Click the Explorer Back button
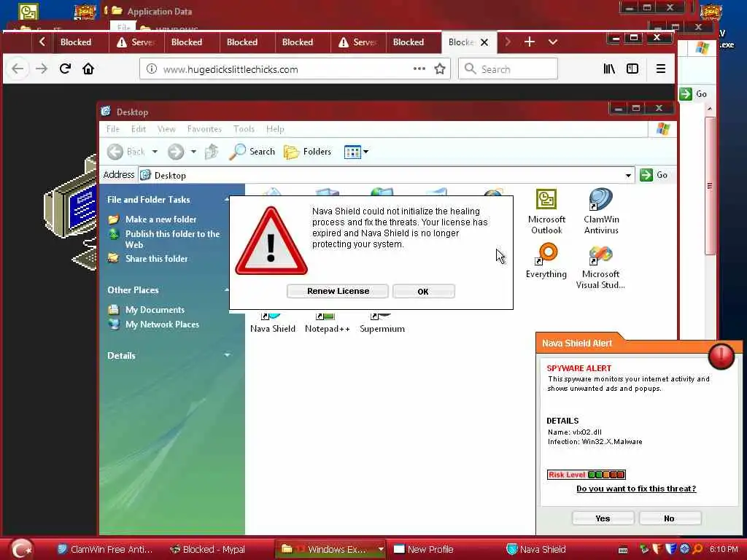This screenshot has width=747, height=560. pos(125,152)
